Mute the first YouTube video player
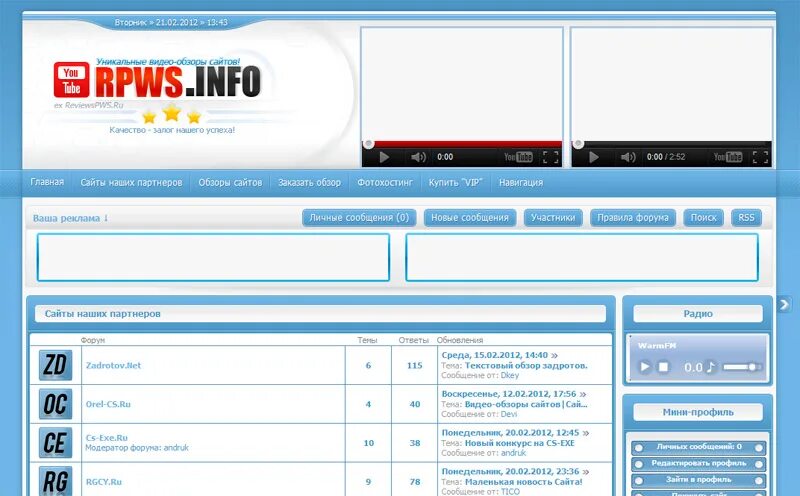The image size is (800, 496). pos(418,157)
